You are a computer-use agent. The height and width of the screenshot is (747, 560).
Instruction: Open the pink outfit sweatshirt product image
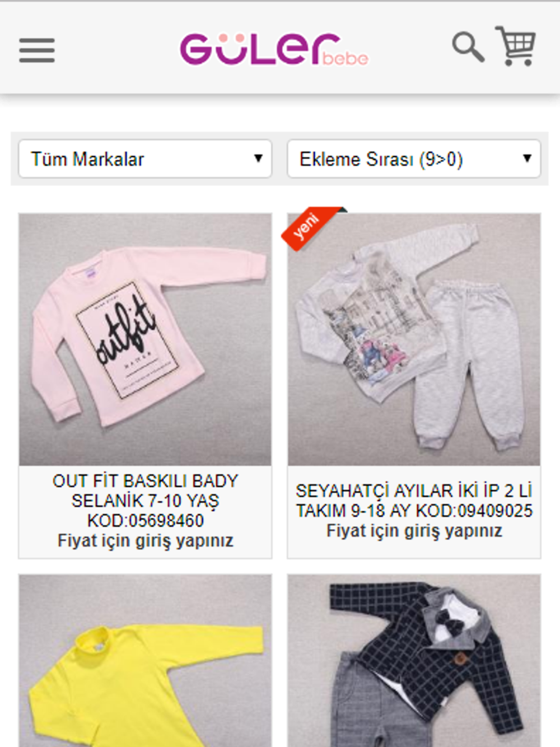pos(145,339)
